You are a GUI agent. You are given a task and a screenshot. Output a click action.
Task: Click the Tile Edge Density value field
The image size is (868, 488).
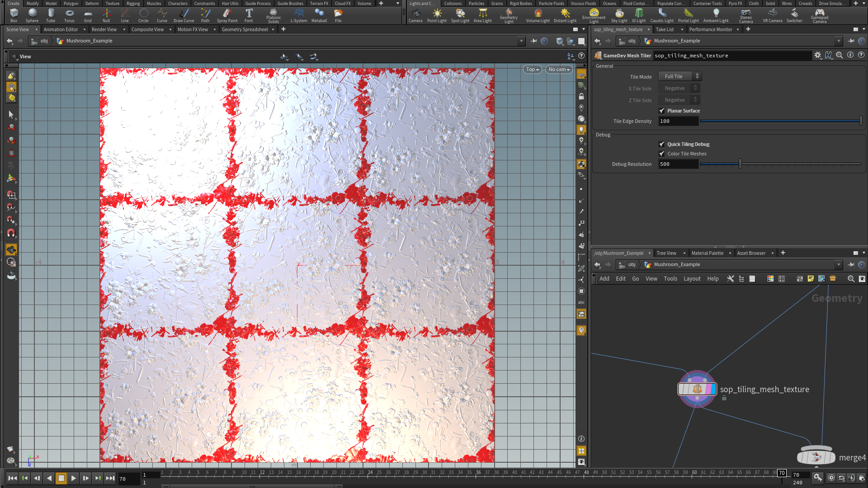click(678, 121)
